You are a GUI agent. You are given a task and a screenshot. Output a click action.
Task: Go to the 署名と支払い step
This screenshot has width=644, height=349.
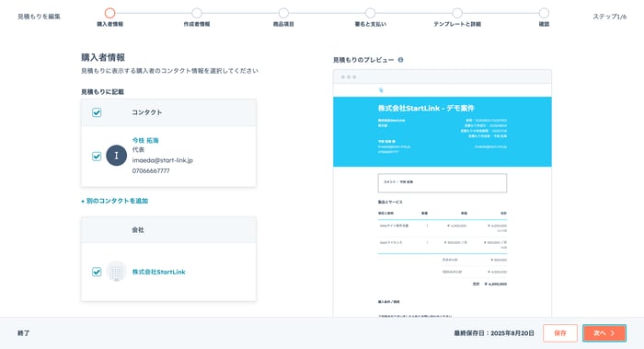tap(370, 13)
